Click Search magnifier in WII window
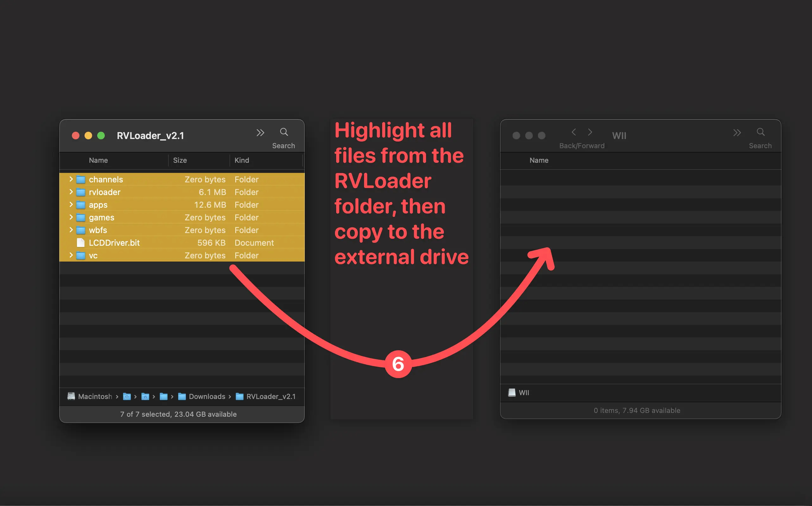Screen dimensions: 812x506 tap(760, 132)
